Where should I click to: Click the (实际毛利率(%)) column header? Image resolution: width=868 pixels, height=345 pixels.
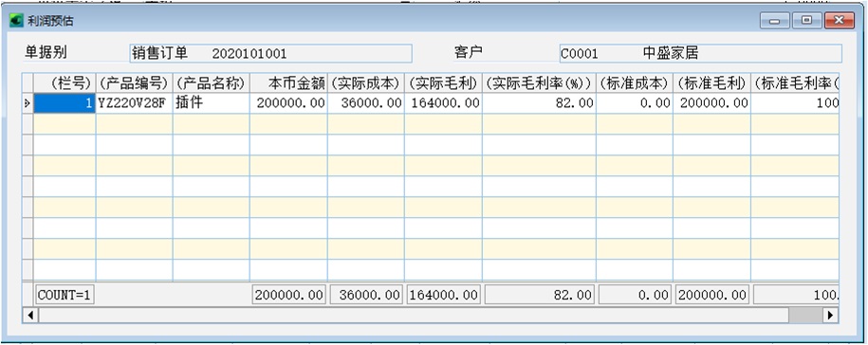pyautogui.click(x=539, y=83)
